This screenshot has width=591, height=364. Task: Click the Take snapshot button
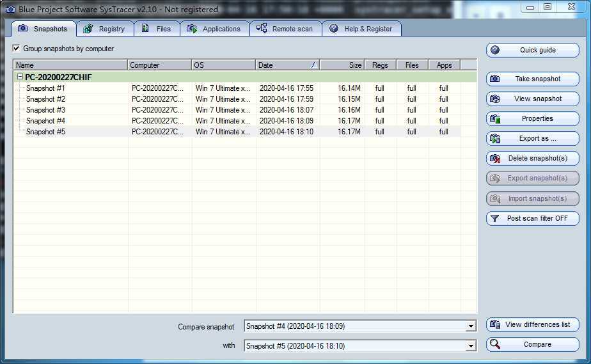click(x=533, y=79)
